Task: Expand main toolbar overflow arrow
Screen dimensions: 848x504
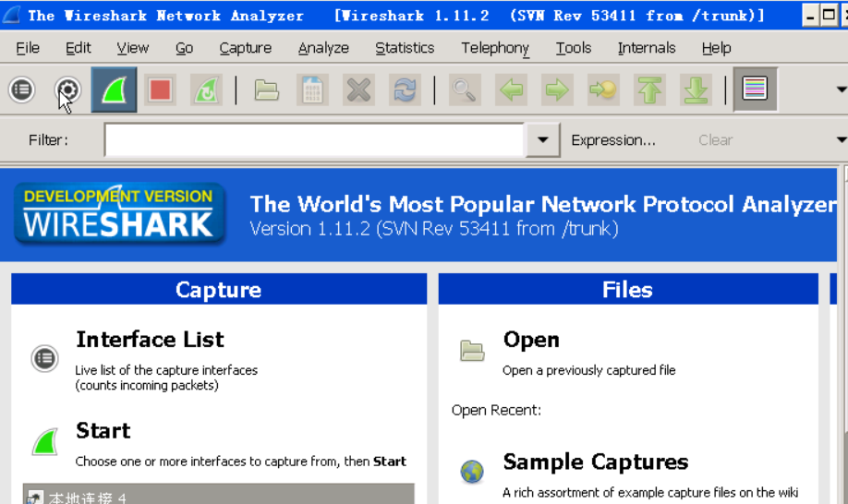Action: (x=842, y=90)
